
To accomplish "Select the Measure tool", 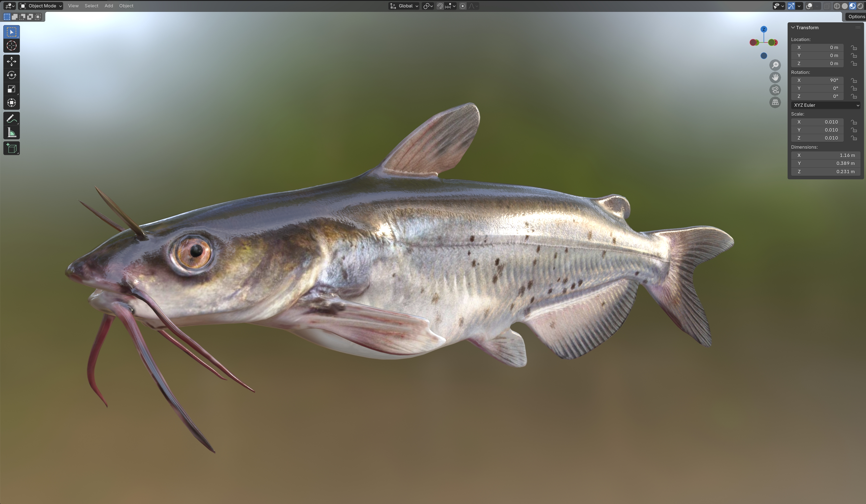I will (11, 132).
